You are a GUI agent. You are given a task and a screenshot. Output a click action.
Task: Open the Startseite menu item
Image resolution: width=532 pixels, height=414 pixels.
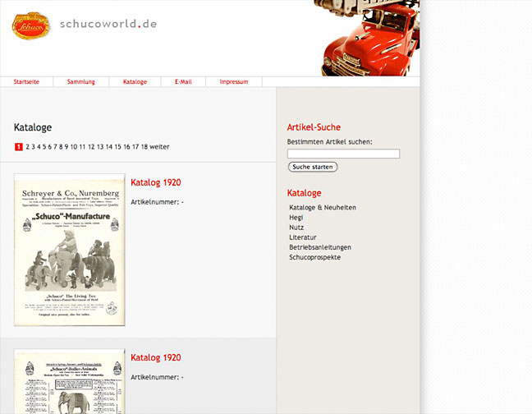click(x=26, y=82)
